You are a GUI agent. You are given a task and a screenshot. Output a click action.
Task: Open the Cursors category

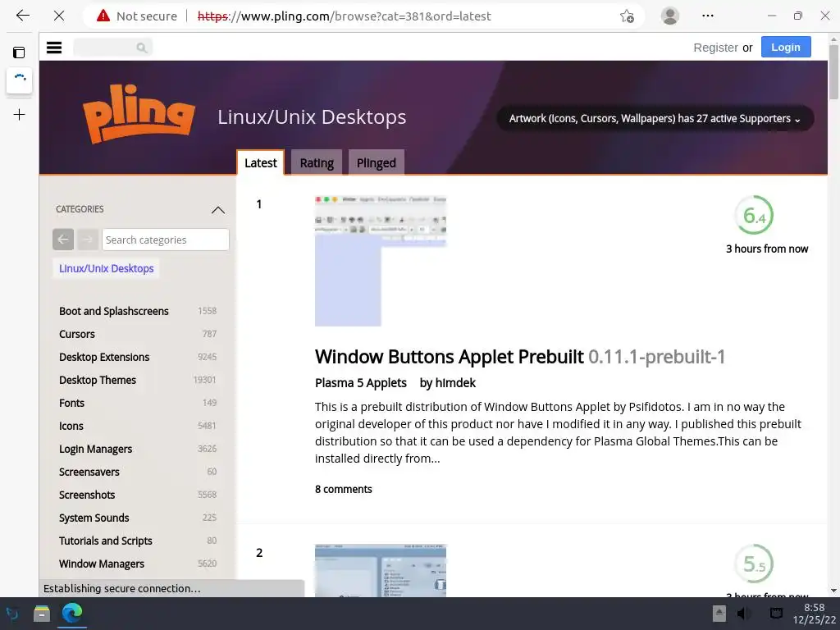click(76, 335)
